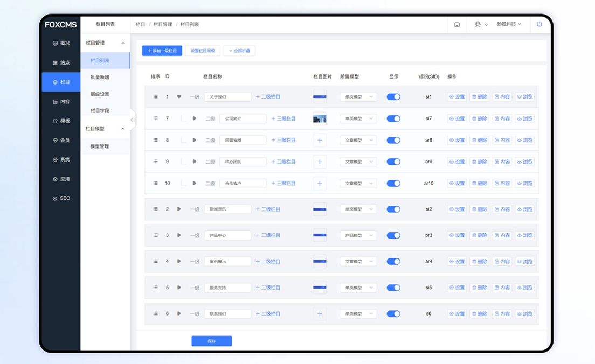Click 删除 for the 公司简介 row

point(479,118)
